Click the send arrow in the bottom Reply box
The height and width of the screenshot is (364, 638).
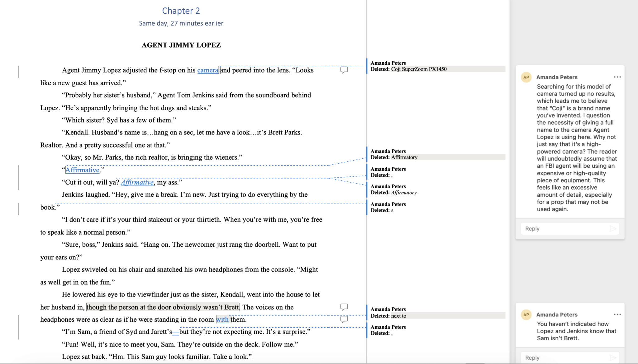pyautogui.click(x=613, y=358)
